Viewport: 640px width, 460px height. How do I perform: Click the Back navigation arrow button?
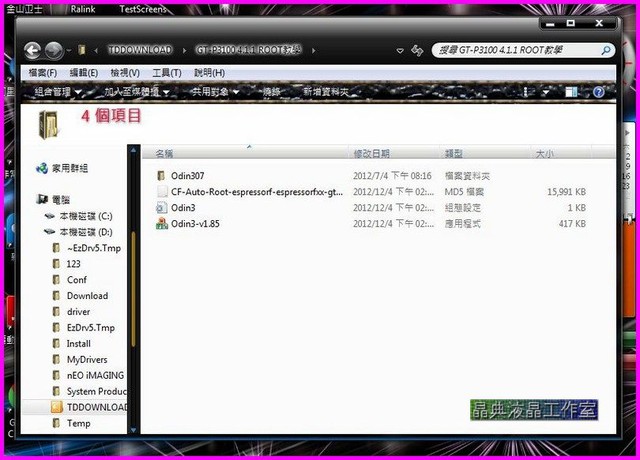tap(31, 50)
